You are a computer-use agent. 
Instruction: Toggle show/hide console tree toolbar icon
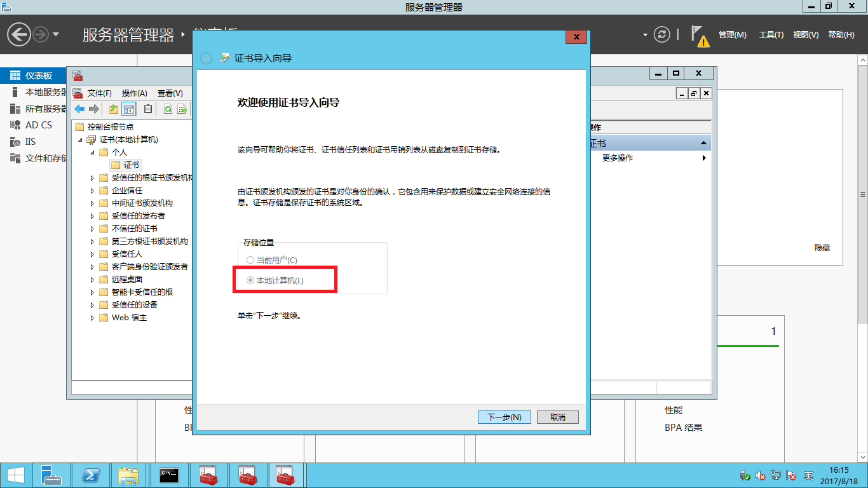(129, 109)
